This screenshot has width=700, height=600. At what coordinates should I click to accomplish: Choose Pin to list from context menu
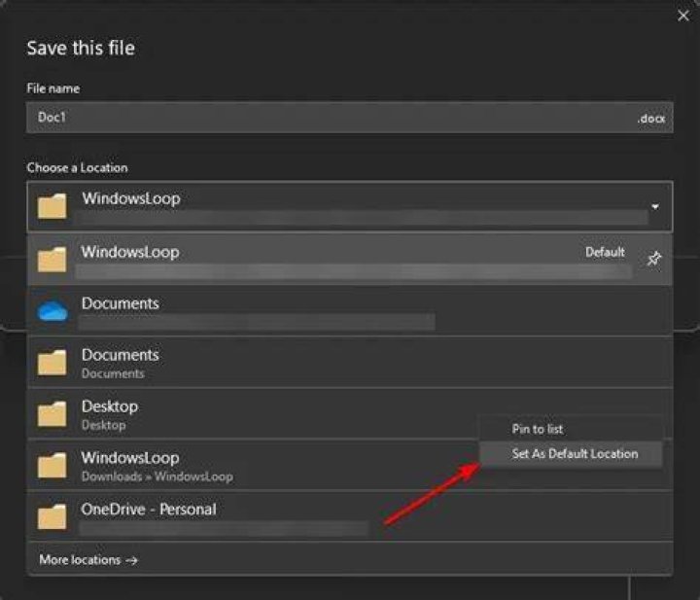(x=571, y=429)
